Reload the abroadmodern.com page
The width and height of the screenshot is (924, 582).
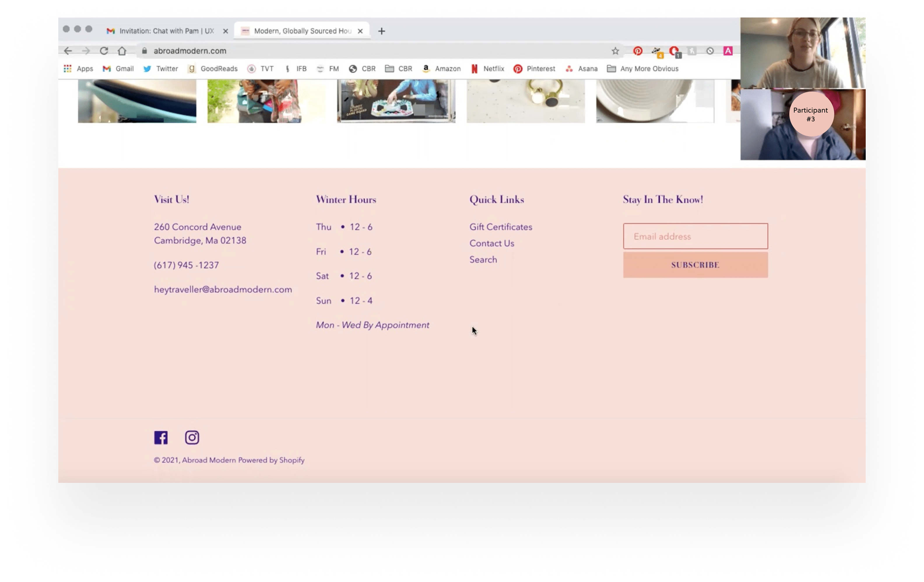click(104, 51)
